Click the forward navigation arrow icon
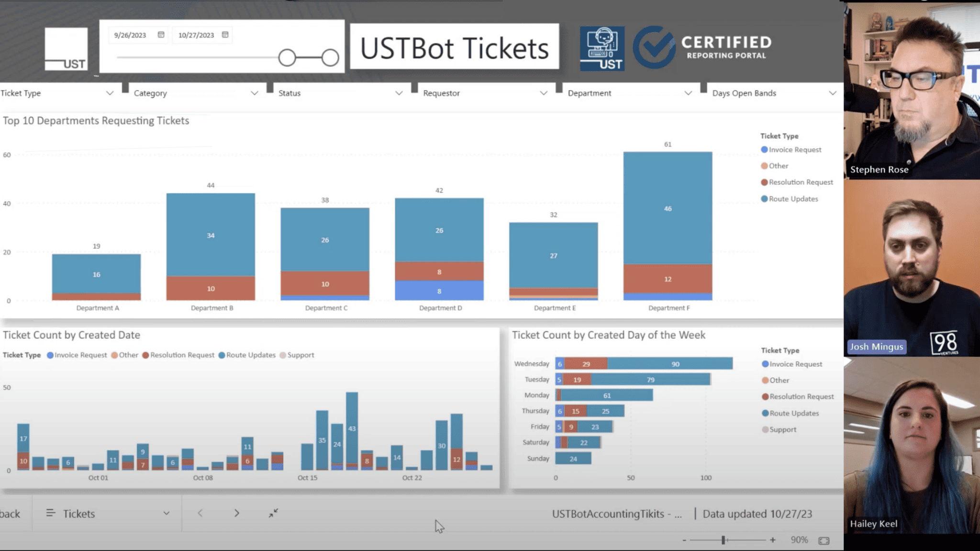This screenshot has width=980, height=551. pos(236,513)
